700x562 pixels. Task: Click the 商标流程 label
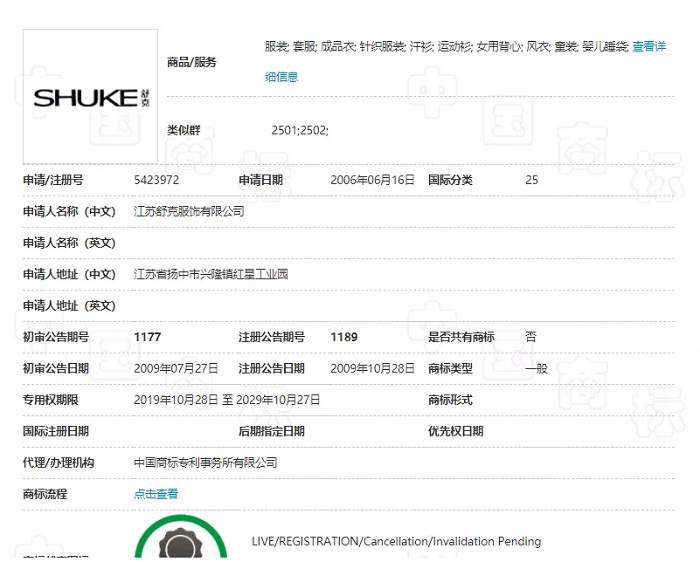[45, 494]
